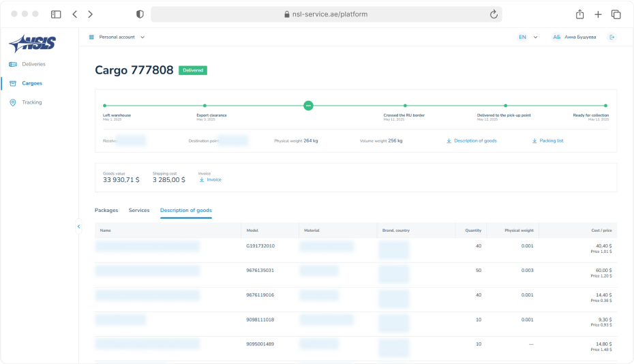The image size is (634, 364).
Task: Select model 9095001489 cell
Action: point(260,344)
